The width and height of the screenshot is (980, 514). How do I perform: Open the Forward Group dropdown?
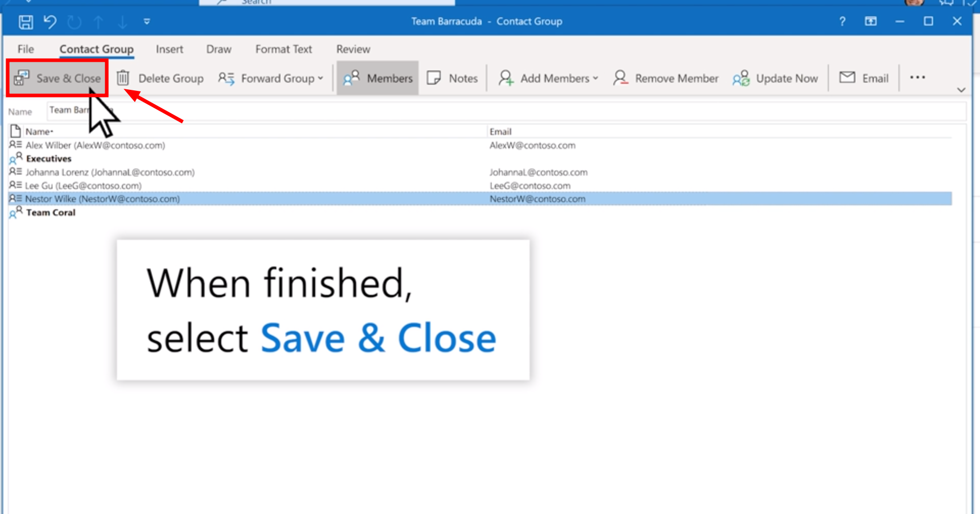[271, 78]
